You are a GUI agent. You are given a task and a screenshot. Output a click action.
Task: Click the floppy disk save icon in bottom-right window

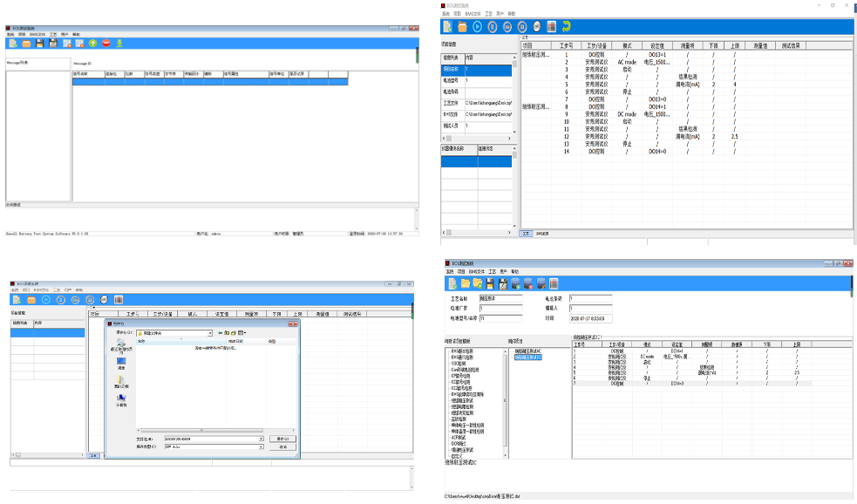[490, 283]
